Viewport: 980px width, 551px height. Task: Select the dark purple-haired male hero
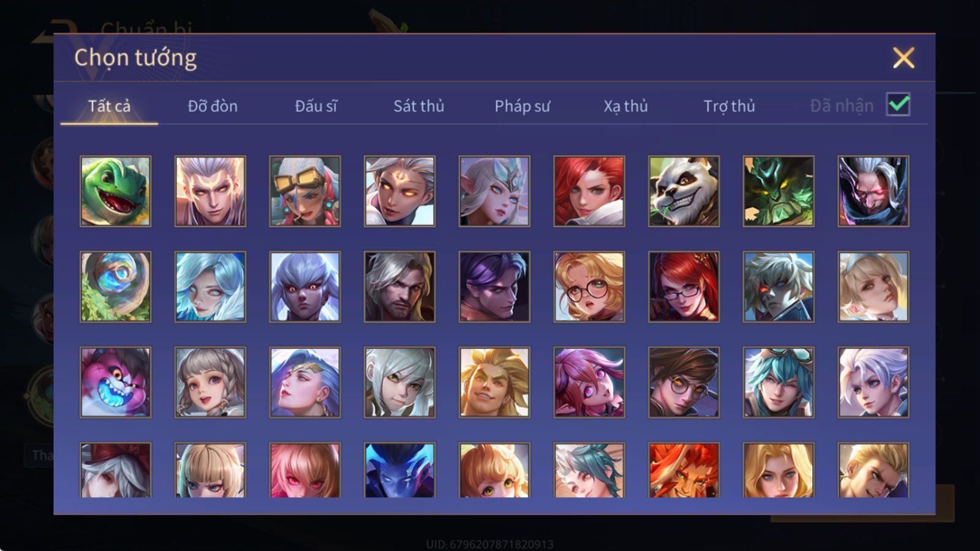(x=494, y=287)
